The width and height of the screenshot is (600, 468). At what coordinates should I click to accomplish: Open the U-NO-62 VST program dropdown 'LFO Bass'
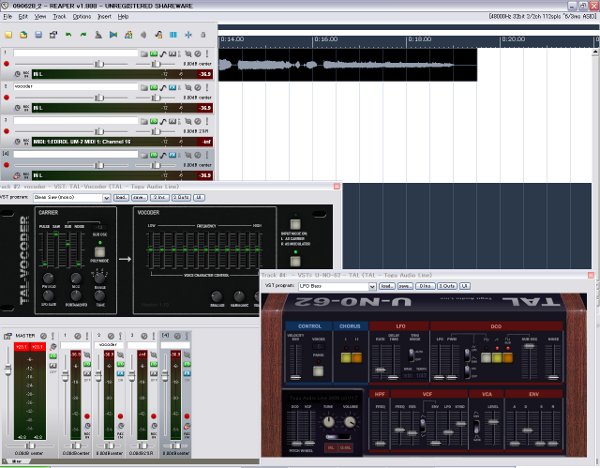click(x=337, y=286)
